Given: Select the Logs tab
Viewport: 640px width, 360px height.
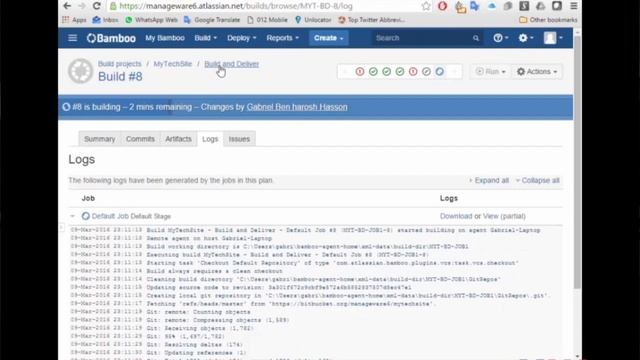Looking at the screenshot, I should (210, 139).
